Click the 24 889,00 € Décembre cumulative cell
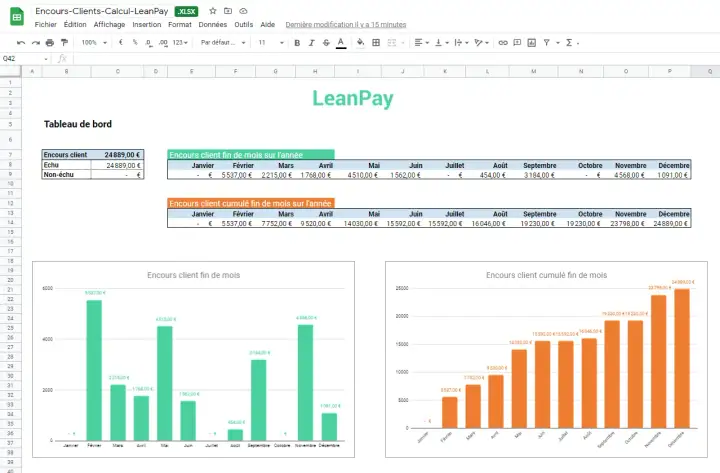 [669, 224]
